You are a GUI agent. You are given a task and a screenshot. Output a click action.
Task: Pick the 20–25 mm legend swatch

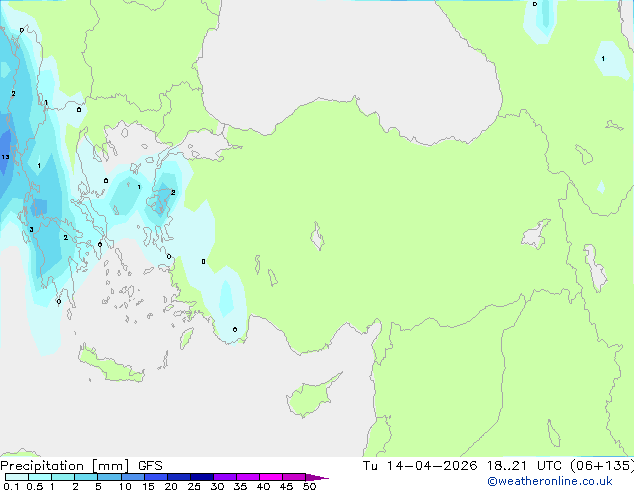[178, 477]
